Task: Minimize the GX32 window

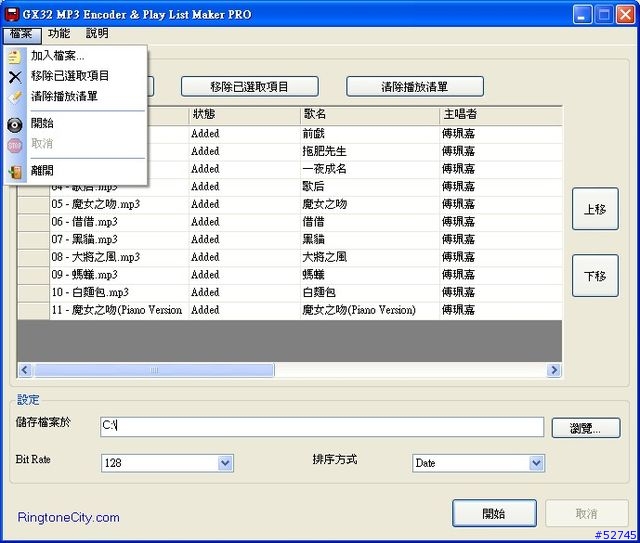Action: 582,15
